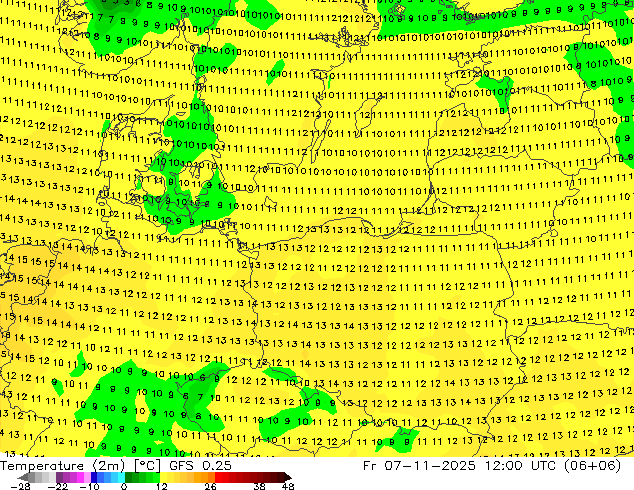Click the -10 legend scale value
Screen dimensions: 634x490
coord(89,486)
